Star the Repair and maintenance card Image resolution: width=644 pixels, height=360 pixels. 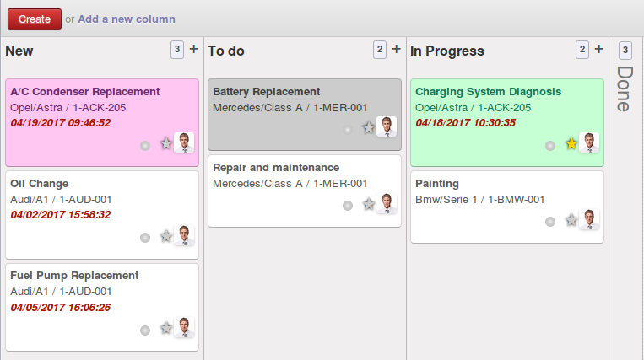pyautogui.click(x=369, y=204)
